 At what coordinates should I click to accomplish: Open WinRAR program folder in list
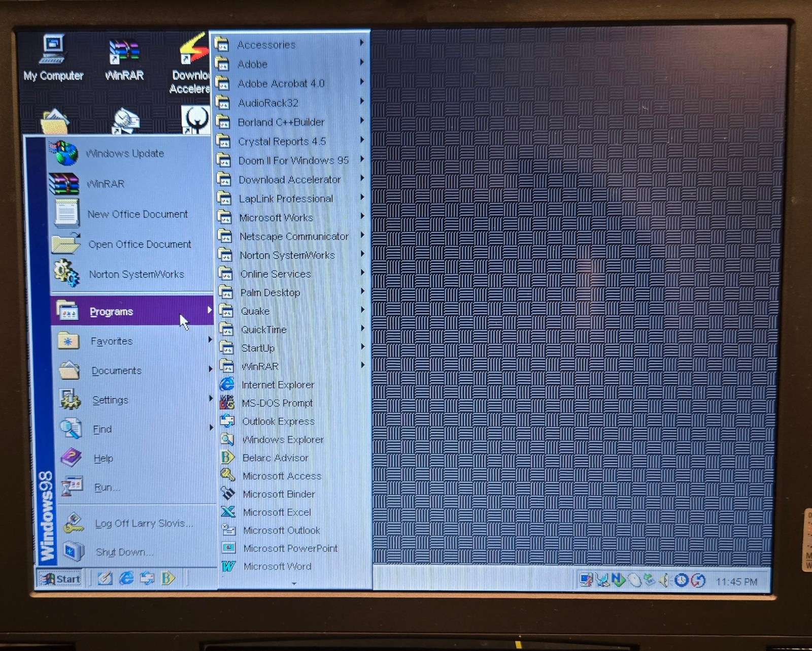click(x=293, y=366)
